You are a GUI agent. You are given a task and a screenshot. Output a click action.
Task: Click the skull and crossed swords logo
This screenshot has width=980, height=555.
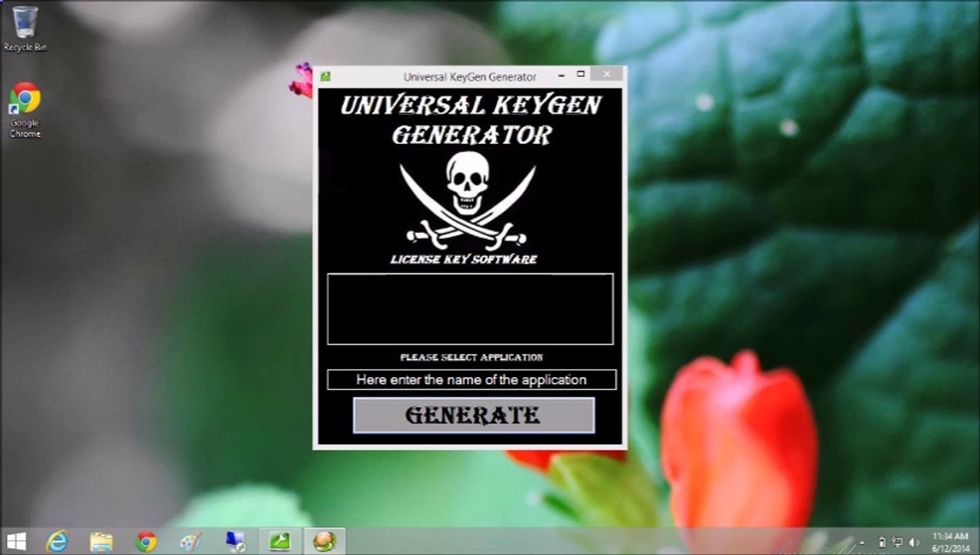point(468,199)
